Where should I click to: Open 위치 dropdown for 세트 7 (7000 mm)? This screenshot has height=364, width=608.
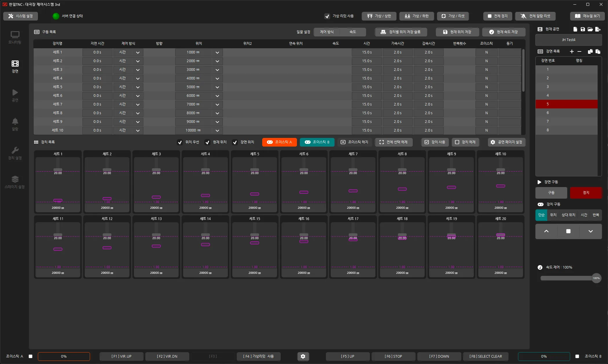217,105
